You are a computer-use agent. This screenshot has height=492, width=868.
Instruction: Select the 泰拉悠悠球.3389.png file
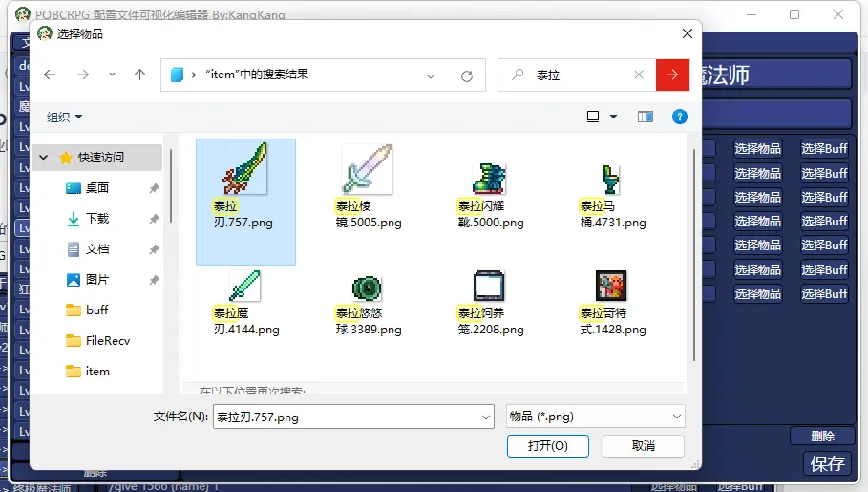(x=368, y=304)
